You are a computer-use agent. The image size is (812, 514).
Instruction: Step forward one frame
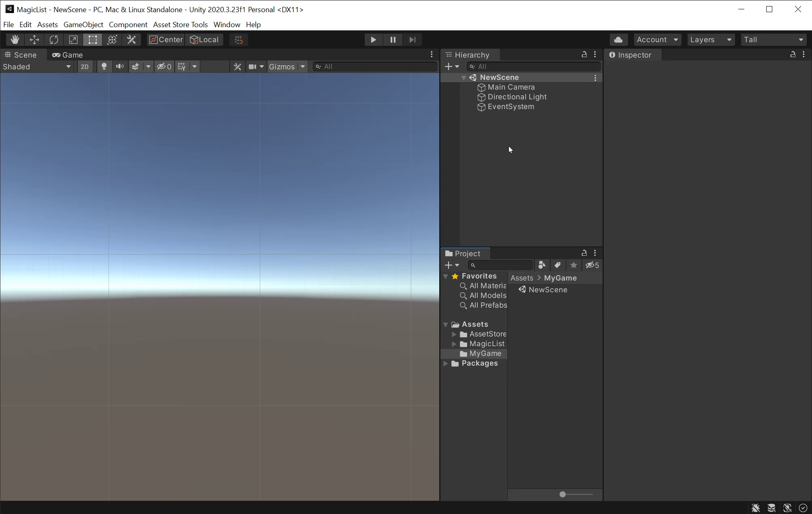[412, 40]
